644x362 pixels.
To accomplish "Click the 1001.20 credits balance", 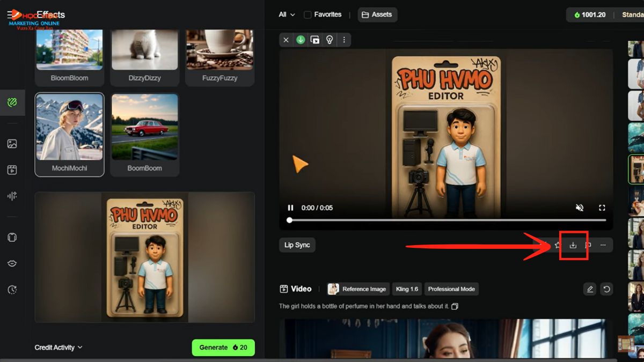I will (589, 14).
